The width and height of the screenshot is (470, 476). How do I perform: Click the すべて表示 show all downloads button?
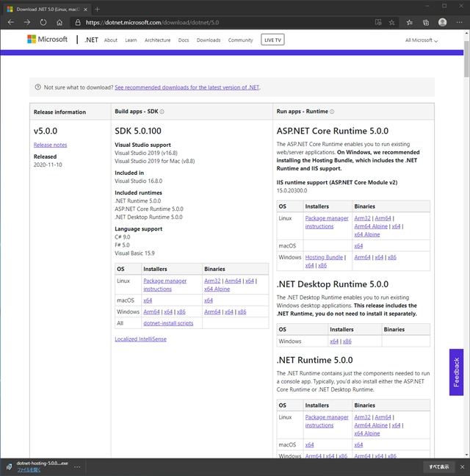(438, 466)
